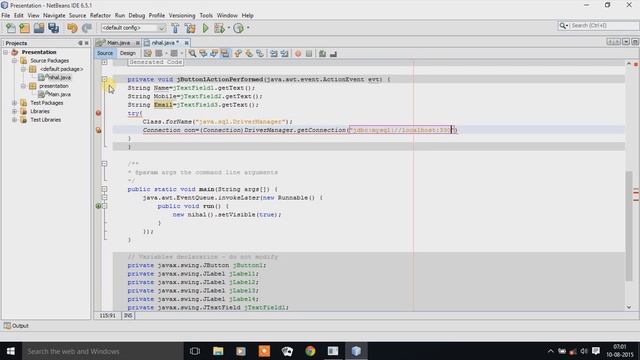Viewport: 640px width, 360px height.
Task: Collapse the default package node
Action: [23, 69]
